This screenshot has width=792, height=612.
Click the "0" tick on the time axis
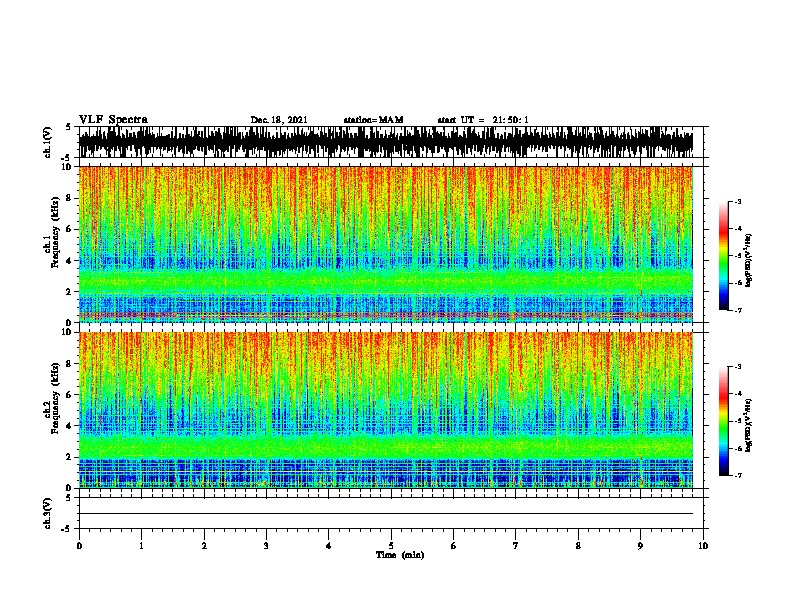(x=79, y=546)
